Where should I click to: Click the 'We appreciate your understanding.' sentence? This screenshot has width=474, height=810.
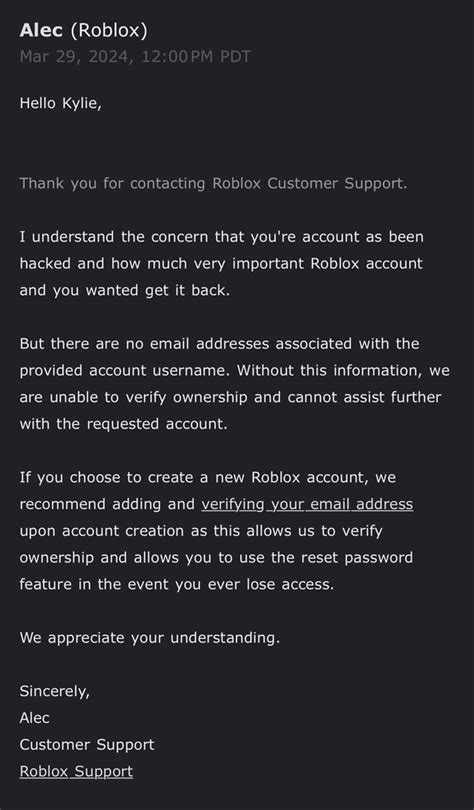click(150, 638)
